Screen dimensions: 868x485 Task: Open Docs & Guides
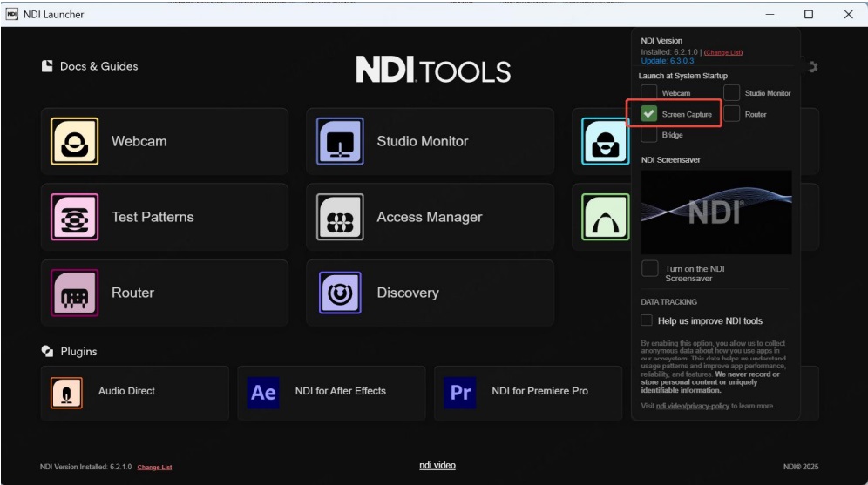coord(90,66)
